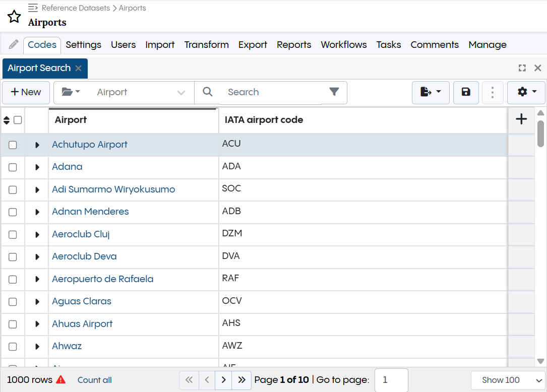Viewport: 547px width, 392px height.
Task: Open the Transform tab
Action: pyautogui.click(x=206, y=44)
